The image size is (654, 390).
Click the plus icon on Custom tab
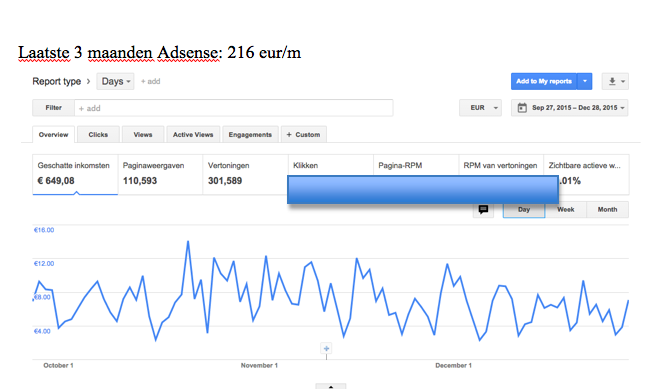pyautogui.click(x=289, y=134)
